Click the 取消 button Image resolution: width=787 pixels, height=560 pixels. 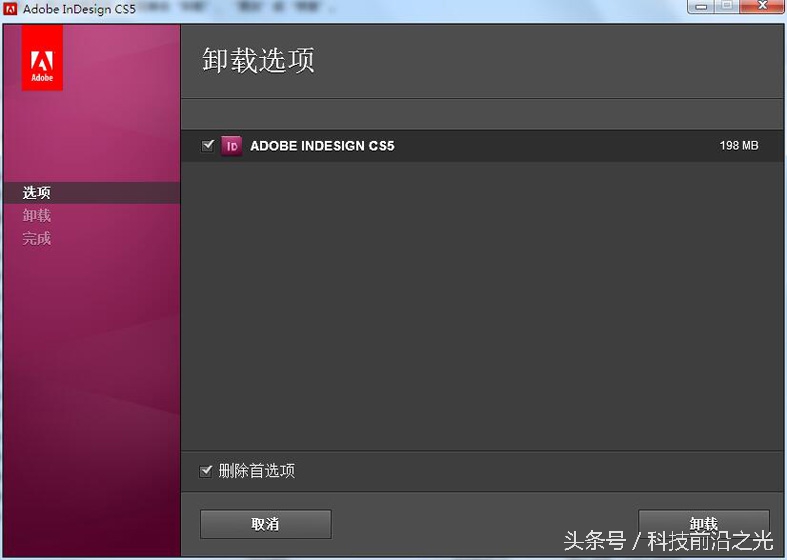pyautogui.click(x=266, y=524)
